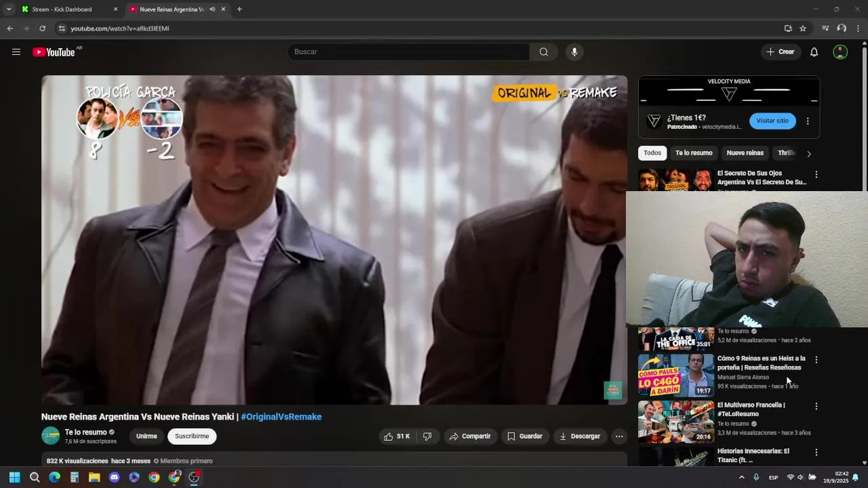Open Te lo resumo channel avatar

pos(50,436)
